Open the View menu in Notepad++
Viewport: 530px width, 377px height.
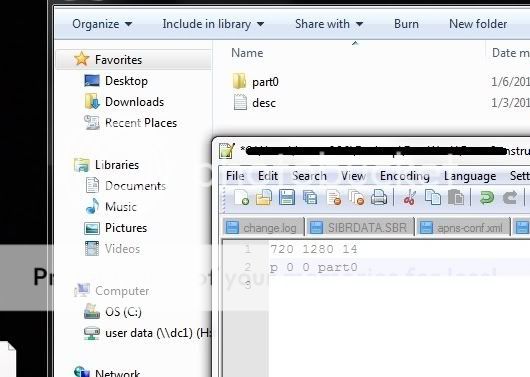(353, 176)
